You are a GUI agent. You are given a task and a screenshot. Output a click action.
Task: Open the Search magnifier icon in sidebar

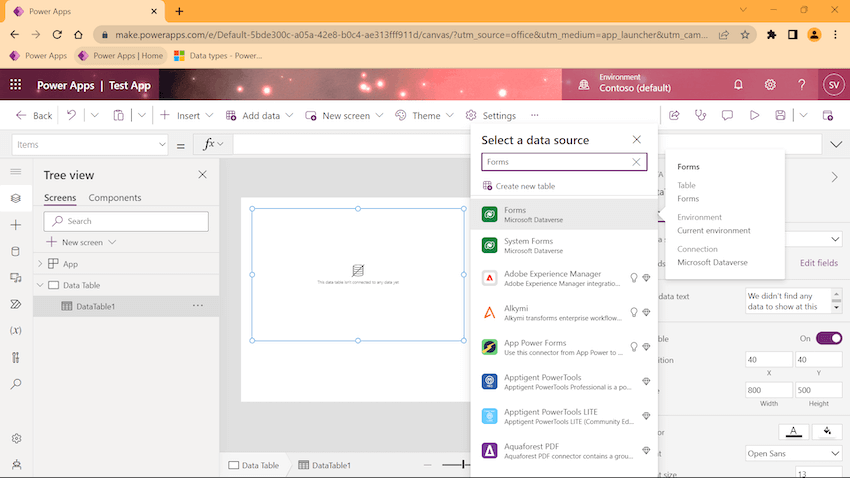tap(16, 384)
